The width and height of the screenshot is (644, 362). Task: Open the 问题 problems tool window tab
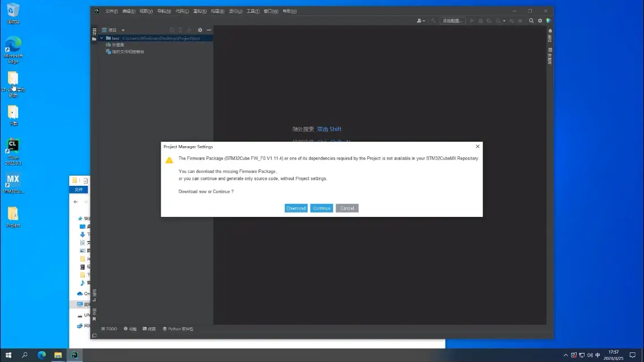(130, 329)
